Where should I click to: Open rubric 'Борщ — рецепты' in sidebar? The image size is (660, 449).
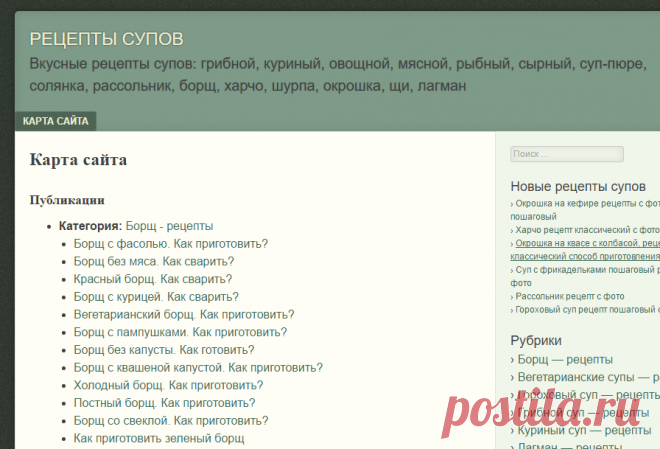(x=565, y=360)
